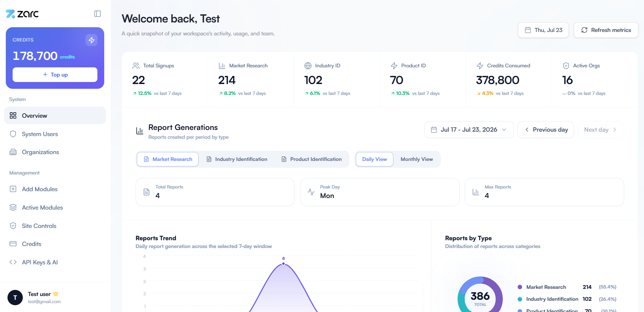
Task: Click the Max Reports bar chart icon
Action: [x=476, y=192]
